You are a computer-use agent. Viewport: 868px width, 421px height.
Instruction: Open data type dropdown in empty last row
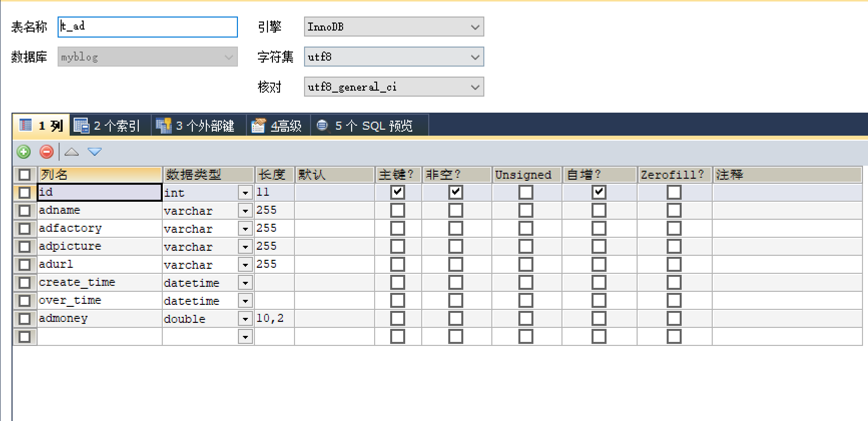tap(245, 337)
